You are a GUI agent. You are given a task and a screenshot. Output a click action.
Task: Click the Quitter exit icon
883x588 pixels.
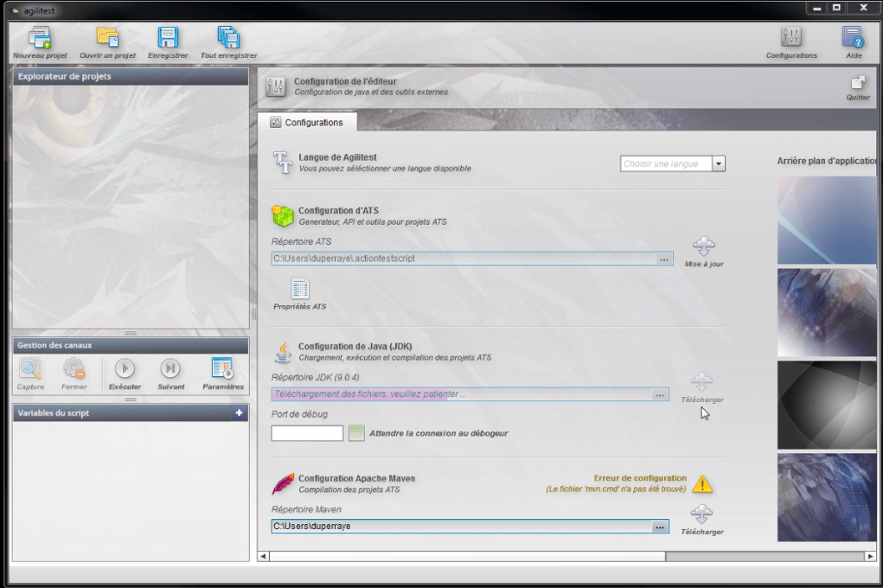click(857, 83)
